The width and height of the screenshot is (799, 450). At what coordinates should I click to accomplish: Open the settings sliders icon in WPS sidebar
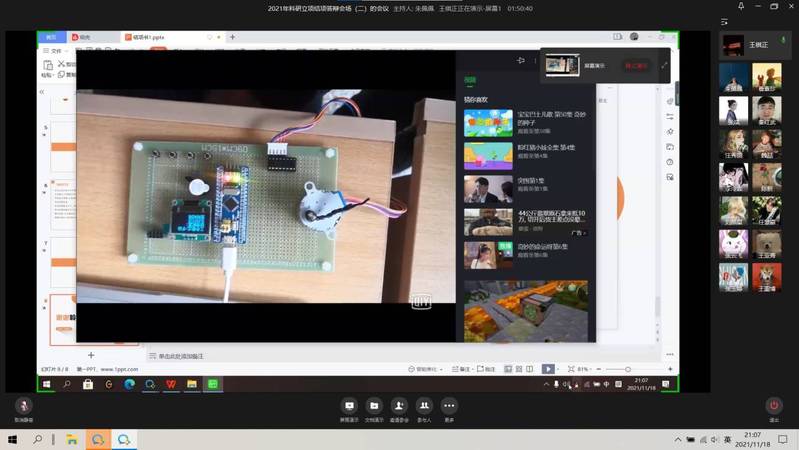pos(670,117)
